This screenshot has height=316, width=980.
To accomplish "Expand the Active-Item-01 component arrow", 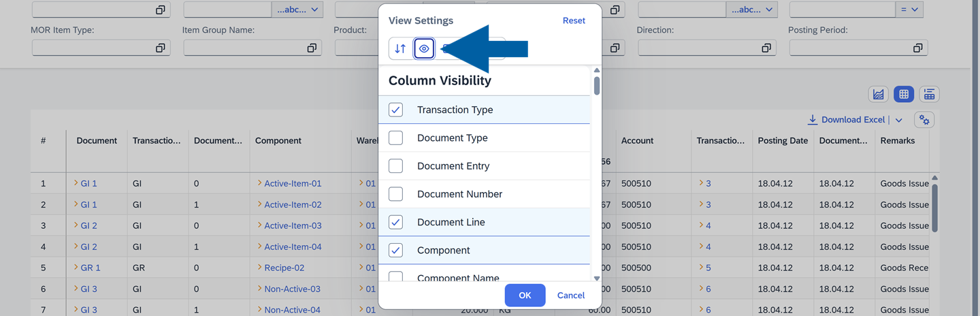I will (x=259, y=183).
